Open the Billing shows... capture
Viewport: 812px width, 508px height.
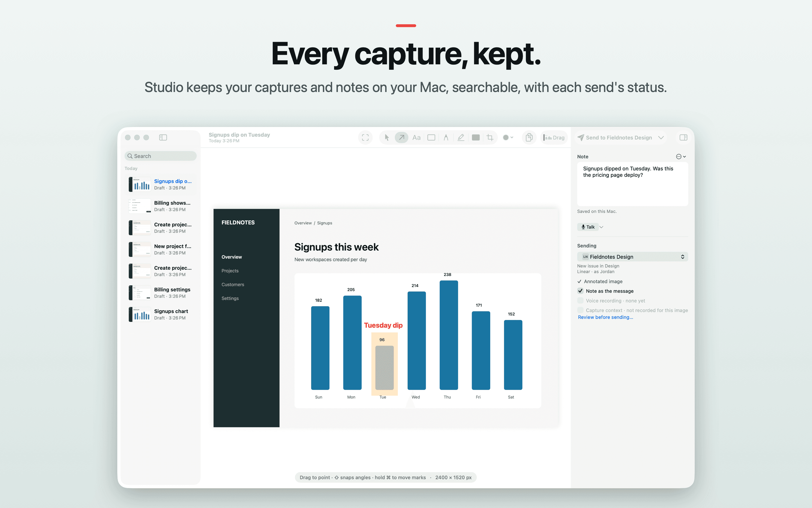pyautogui.click(x=161, y=206)
